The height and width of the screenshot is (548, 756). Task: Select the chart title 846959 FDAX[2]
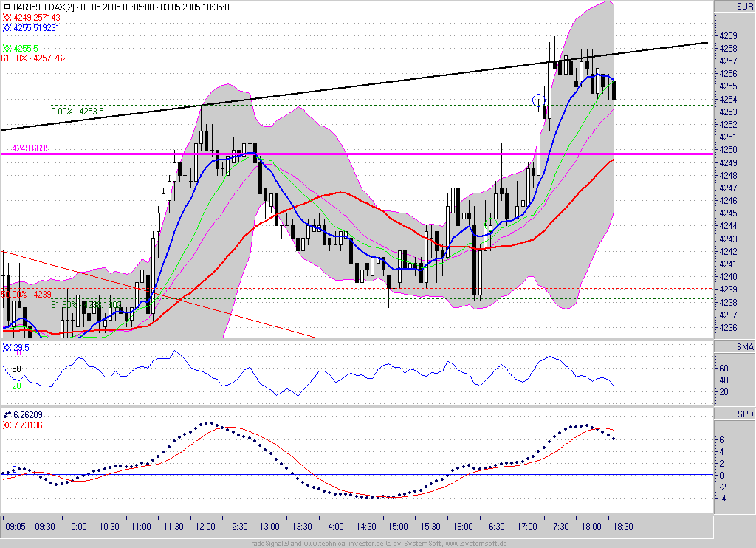point(44,7)
